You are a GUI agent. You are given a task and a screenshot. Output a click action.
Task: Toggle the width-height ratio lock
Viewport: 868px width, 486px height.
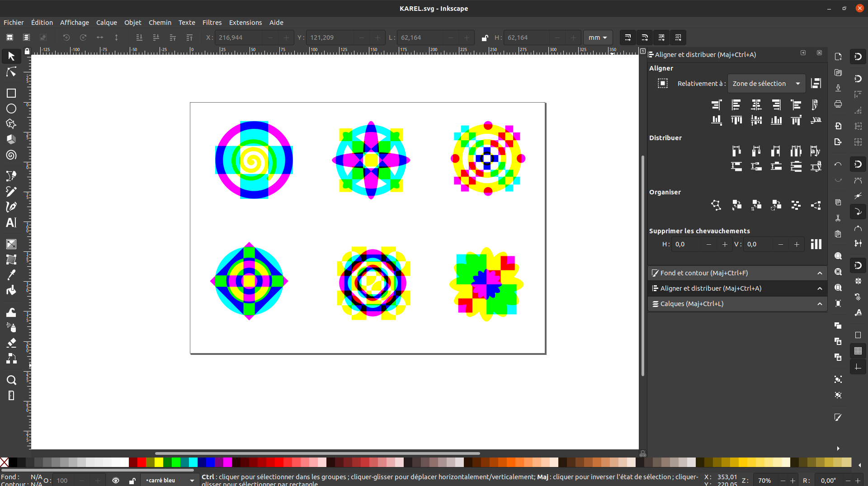pyautogui.click(x=485, y=38)
